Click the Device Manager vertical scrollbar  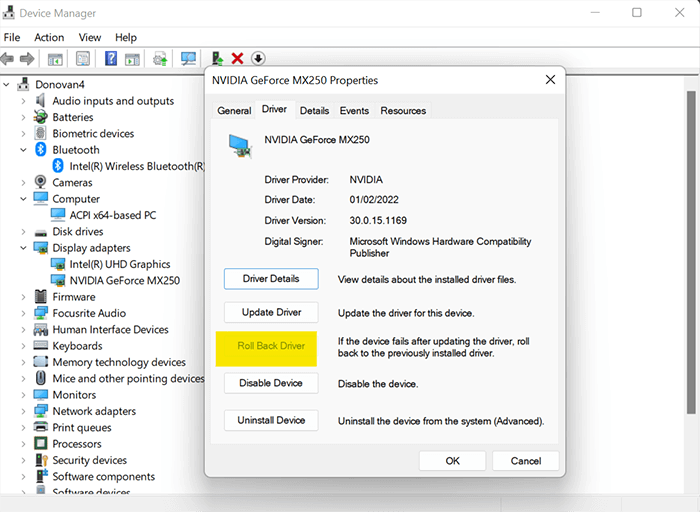[x=691, y=253]
